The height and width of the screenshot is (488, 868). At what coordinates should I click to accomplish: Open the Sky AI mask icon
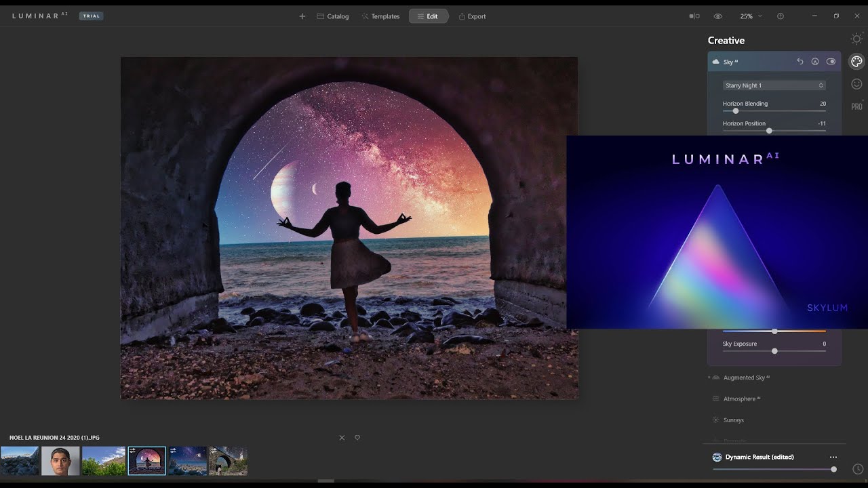[x=815, y=62]
